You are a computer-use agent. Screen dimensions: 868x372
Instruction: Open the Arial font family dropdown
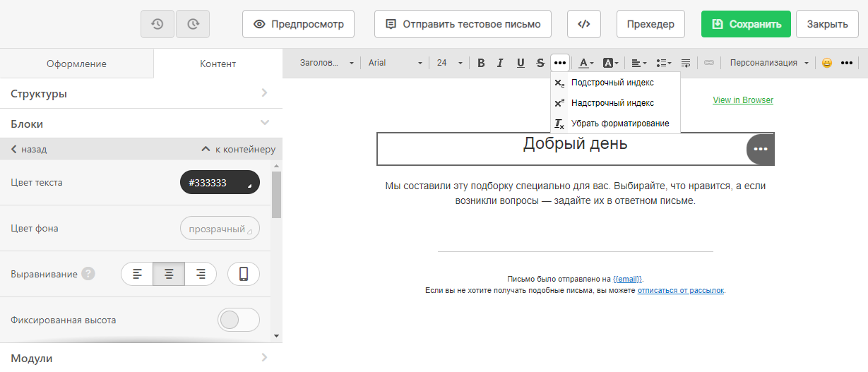(396, 63)
